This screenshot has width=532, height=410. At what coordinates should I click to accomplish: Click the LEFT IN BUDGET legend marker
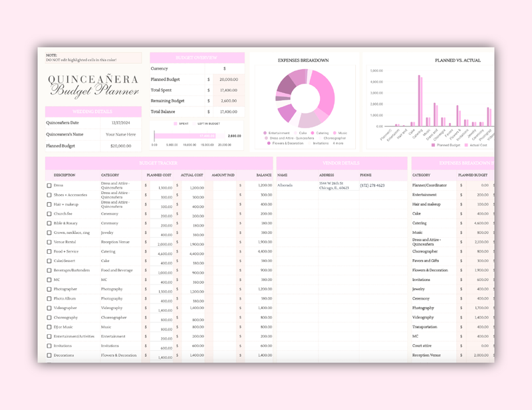[194, 123]
